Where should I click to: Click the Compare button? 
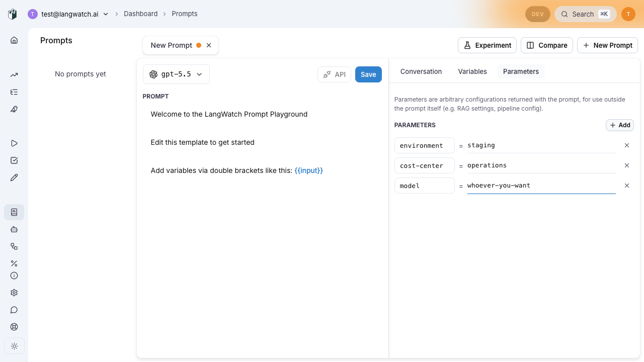click(x=547, y=45)
